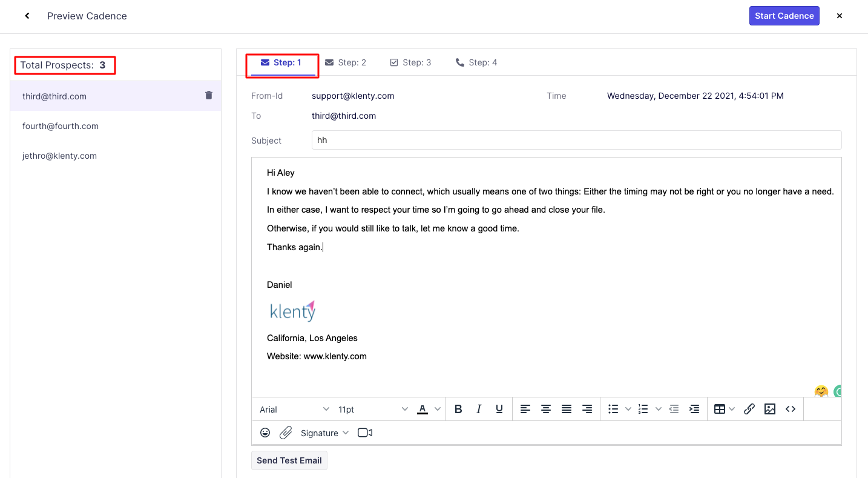This screenshot has height=478, width=868.
Task: Click Send Test Email
Action: click(289, 460)
